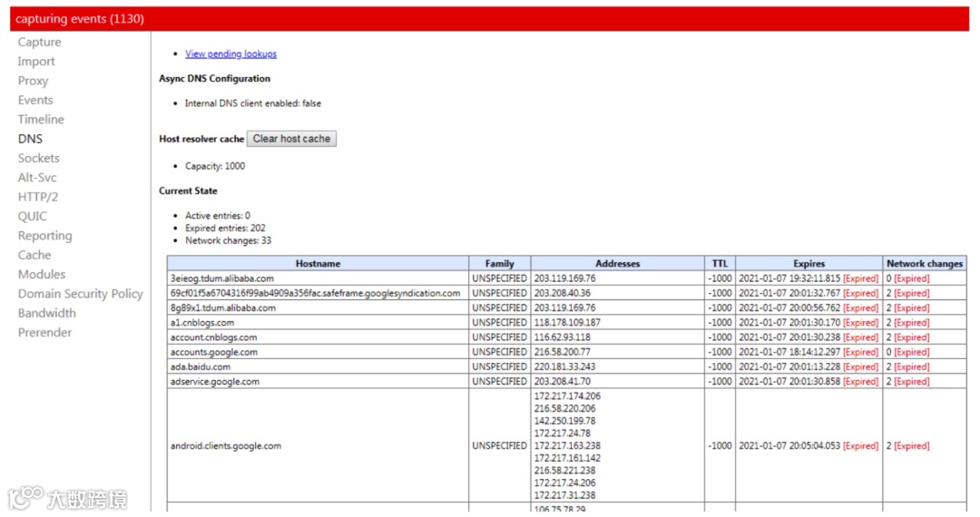Open the Import section
Viewport: 980px width, 517px height.
click(36, 62)
